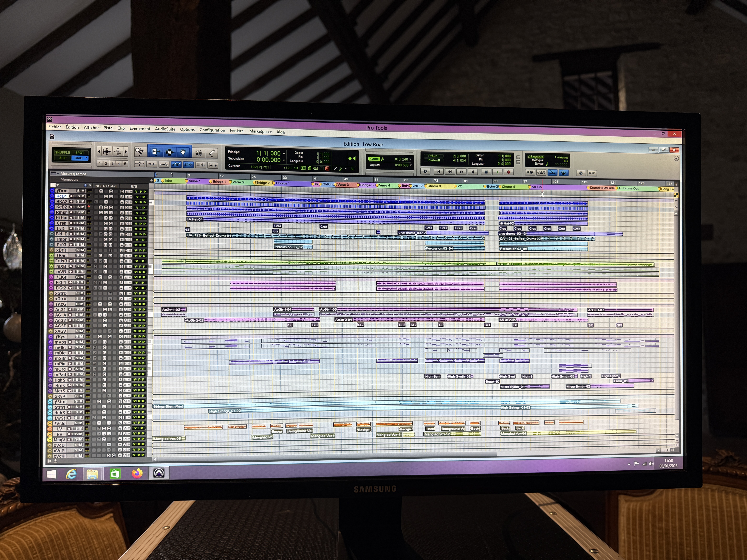Open the Secondaire counter format dropdown

tap(284, 160)
